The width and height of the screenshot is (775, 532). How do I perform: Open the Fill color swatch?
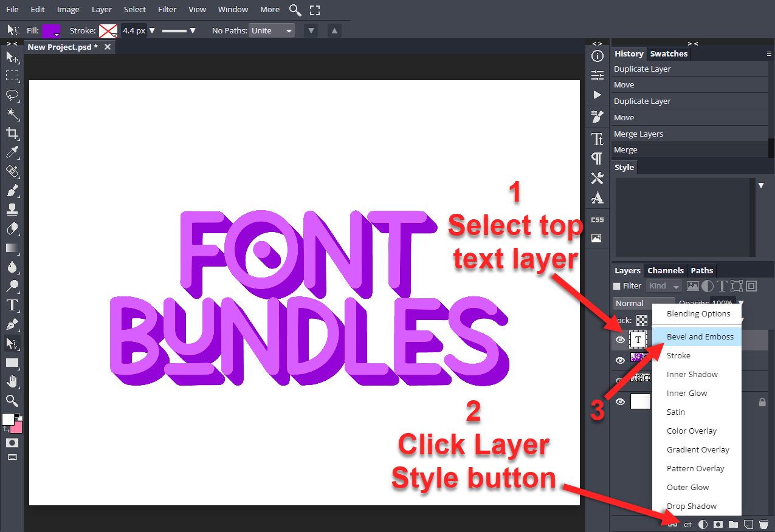click(x=51, y=30)
